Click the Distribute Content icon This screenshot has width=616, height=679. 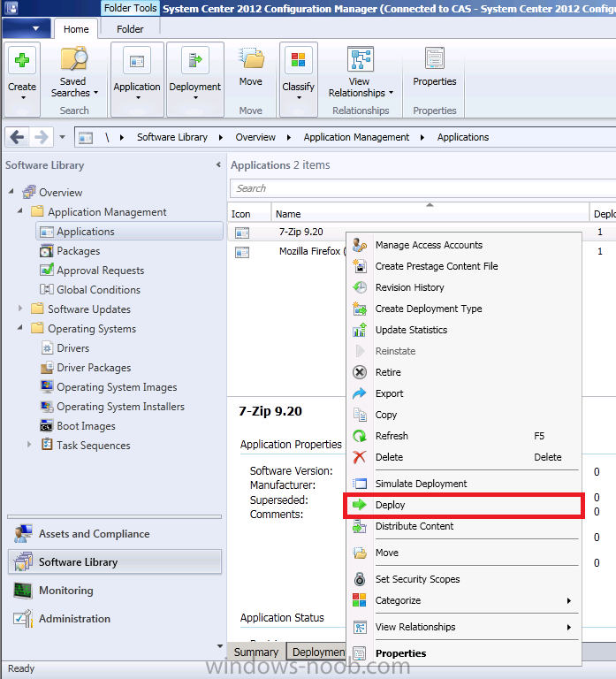pos(360,527)
